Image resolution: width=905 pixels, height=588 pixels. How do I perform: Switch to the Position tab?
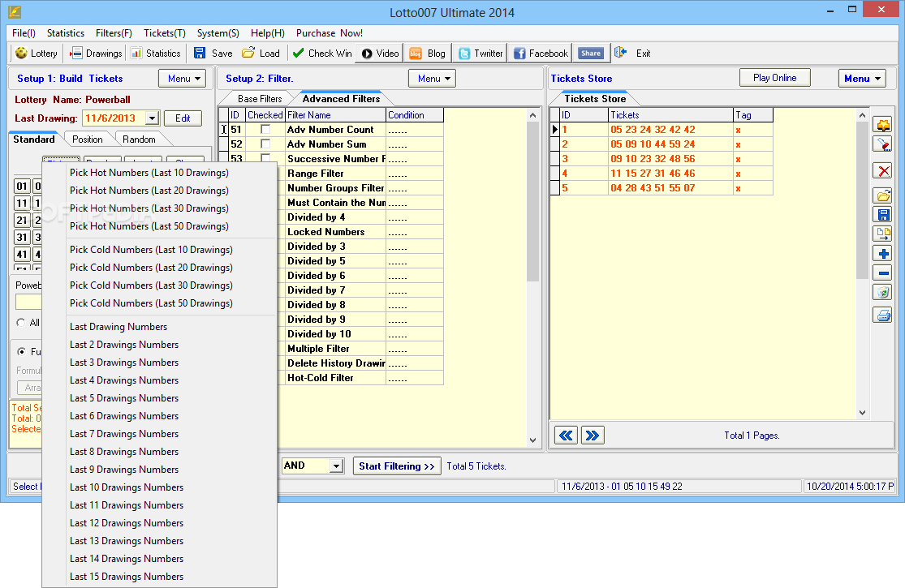pos(88,139)
